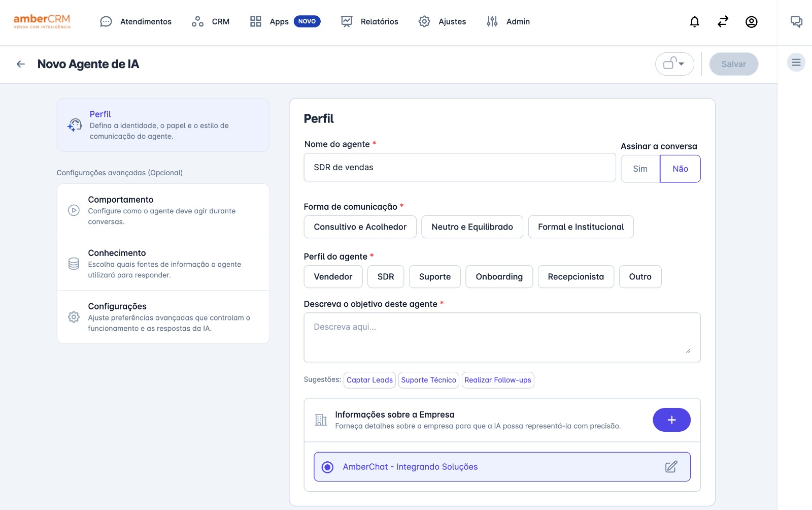The width and height of the screenshot is (812, 510).
Task: Click the Salvar button
Action: (733, 64)
